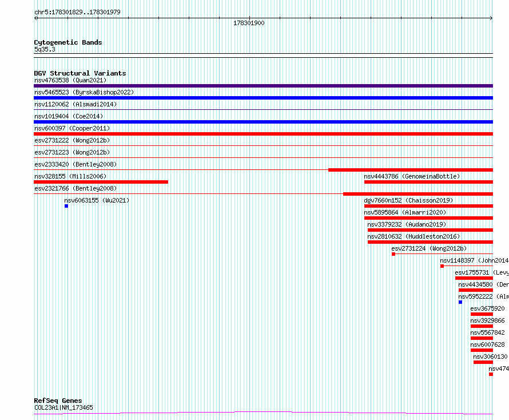Click the Cytogenetic Bands track heading
This screenshot has height=420, width=509.
click(68, 42)
